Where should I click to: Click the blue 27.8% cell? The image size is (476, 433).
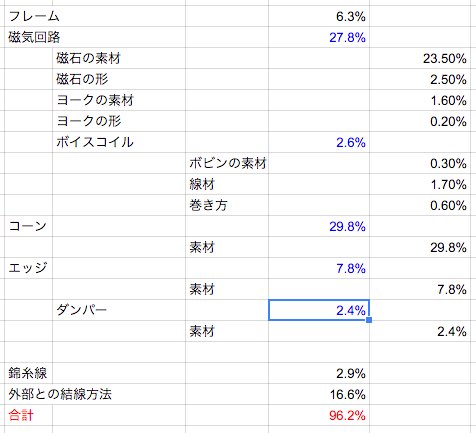tap(319, 37)
